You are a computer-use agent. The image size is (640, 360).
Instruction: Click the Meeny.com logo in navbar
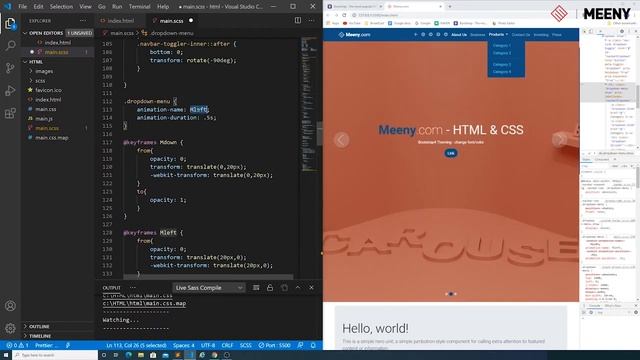pyautogui.click(x=354, y=35)
